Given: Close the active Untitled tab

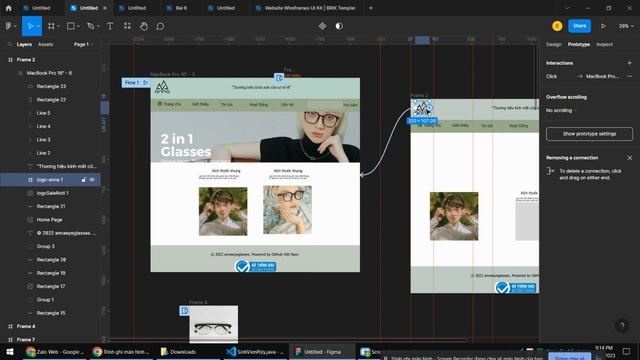Looking at the screenshot, I should 105,8.
